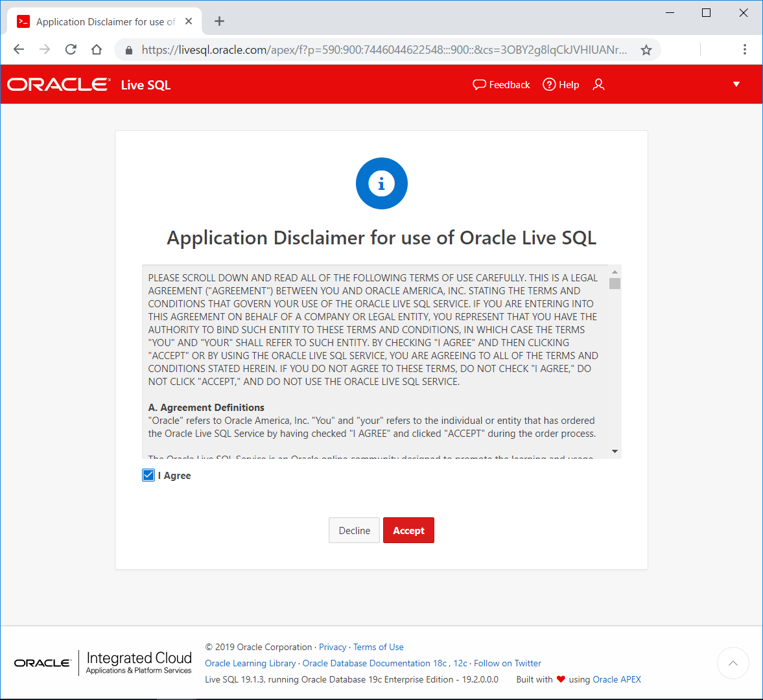Open the Chrome three-dot menu
Image resolution: width=763 pixels, height=700 pixels.
click(744, 49)
